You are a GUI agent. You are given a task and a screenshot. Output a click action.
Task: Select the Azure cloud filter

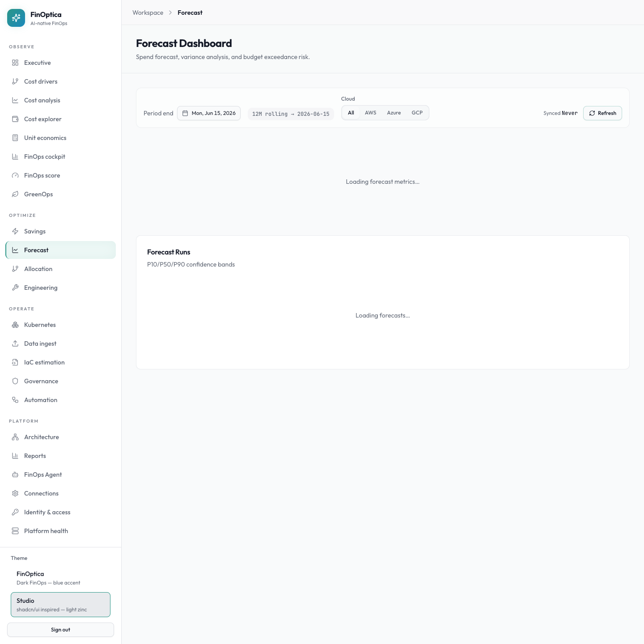394,113
